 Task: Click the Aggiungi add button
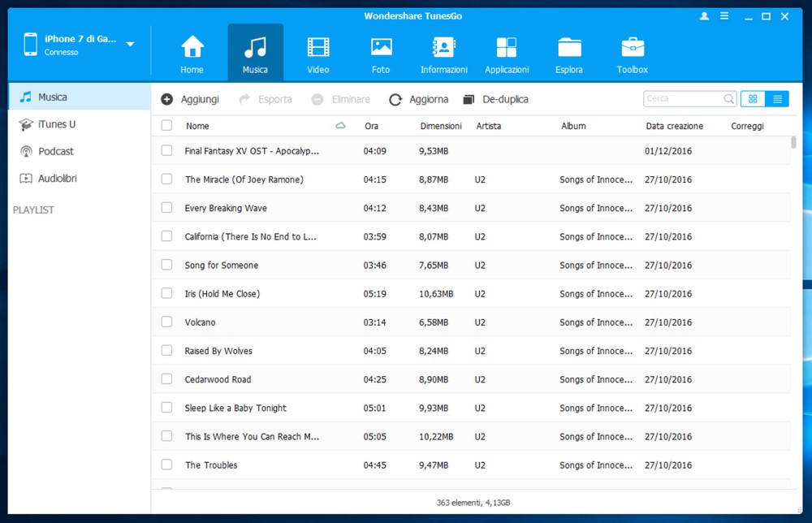coord(190,99)
